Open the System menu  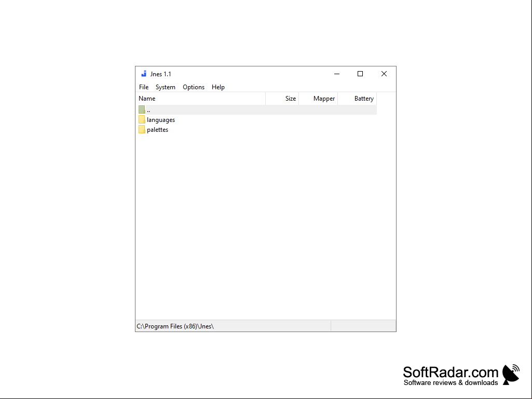pyautogui.click(x=165, y=87)
